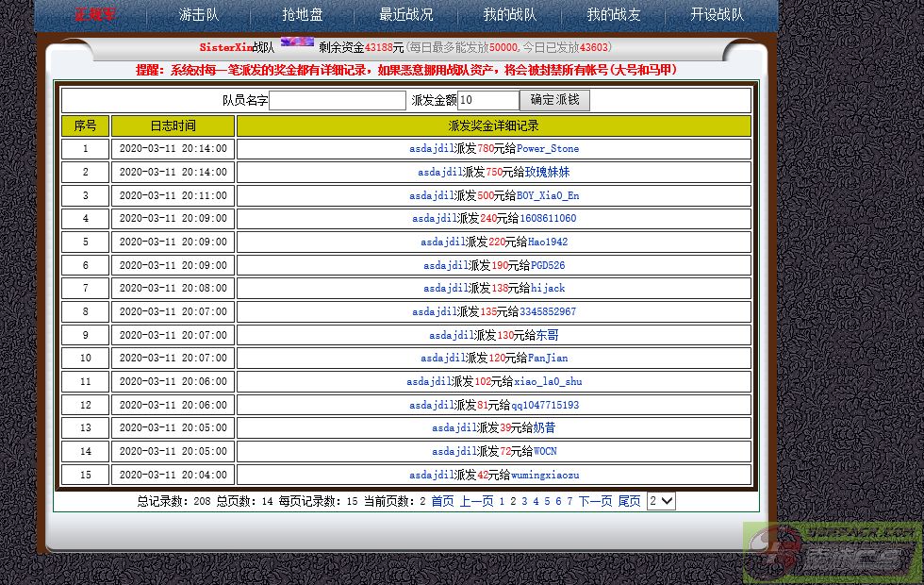
Task: Select 开设战队 from the top menu
Action: coord(717,15)
